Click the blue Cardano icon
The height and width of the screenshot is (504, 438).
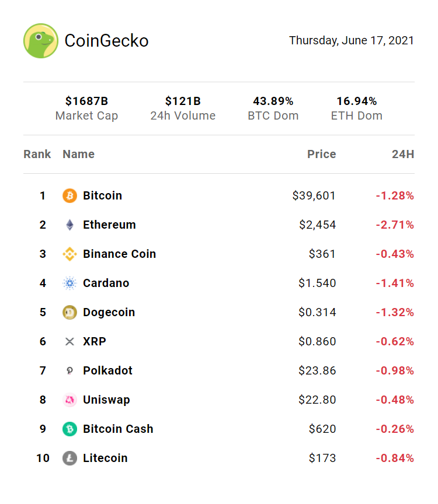click(x=69, y=283)
